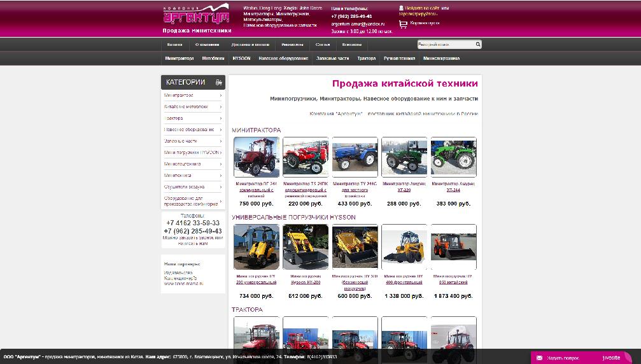Select Ручная техника in the dark category bar

[x=399, y=59]
